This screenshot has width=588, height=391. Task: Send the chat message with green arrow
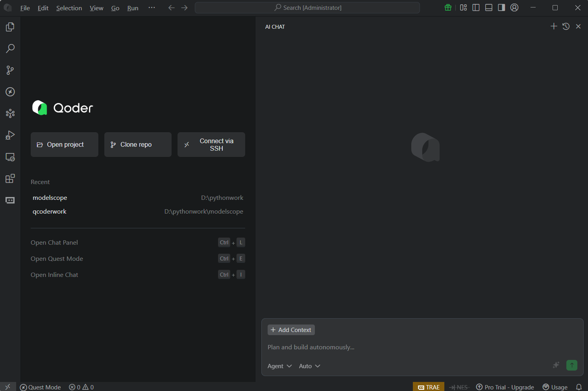(x=572, y=365)
